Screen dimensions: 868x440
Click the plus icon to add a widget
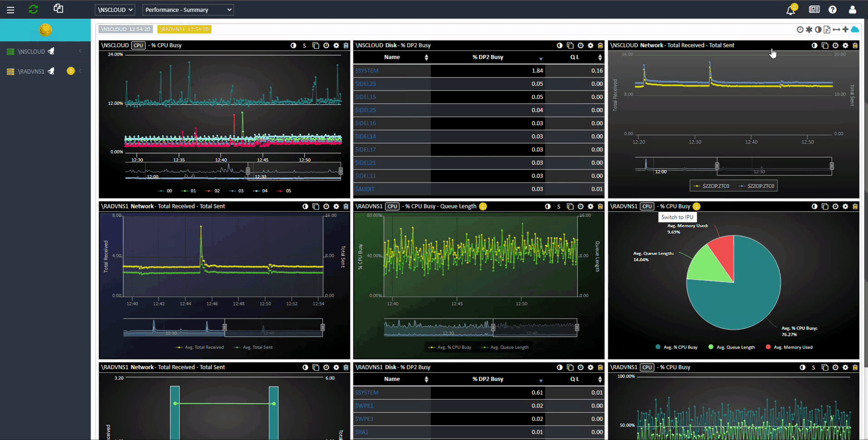click(x=845, y=29)
